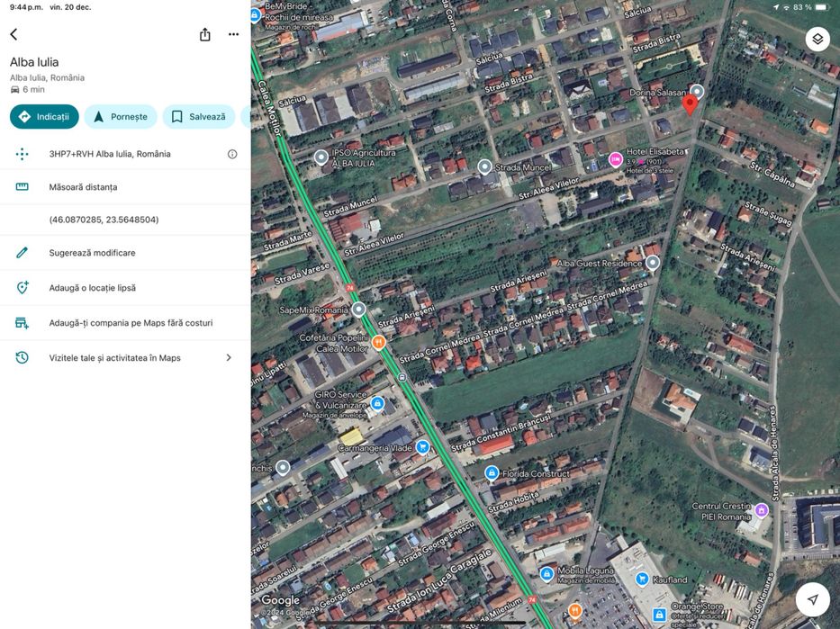Tap Strada Muncel gray place marker

[484, 167]
